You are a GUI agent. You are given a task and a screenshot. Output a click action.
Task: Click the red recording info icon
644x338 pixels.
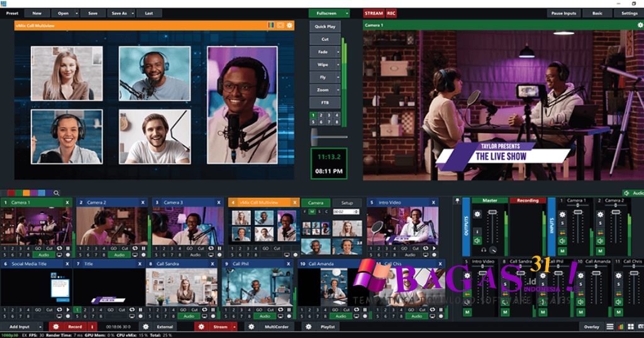click(92, 327)
